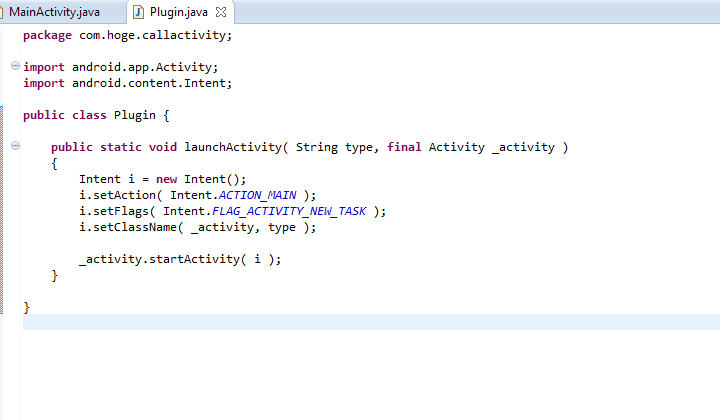
Task: Fold the launchActivity method
Action: (15, 147)
